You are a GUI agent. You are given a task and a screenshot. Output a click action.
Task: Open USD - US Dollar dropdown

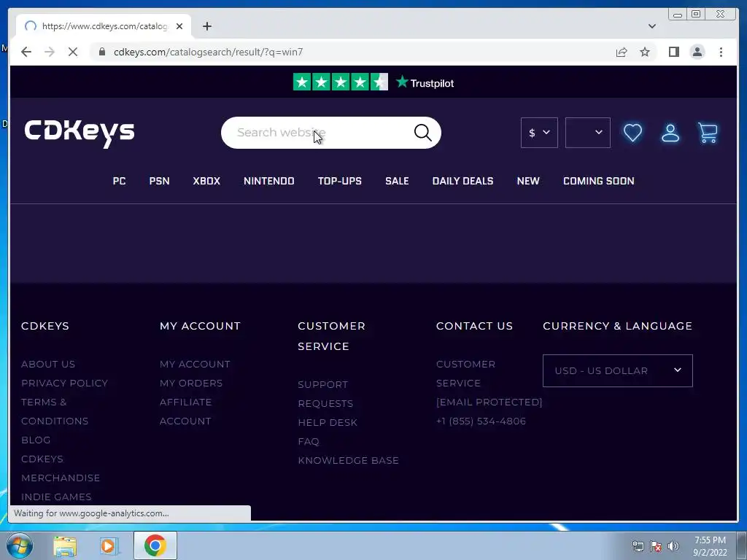[617, 370]
